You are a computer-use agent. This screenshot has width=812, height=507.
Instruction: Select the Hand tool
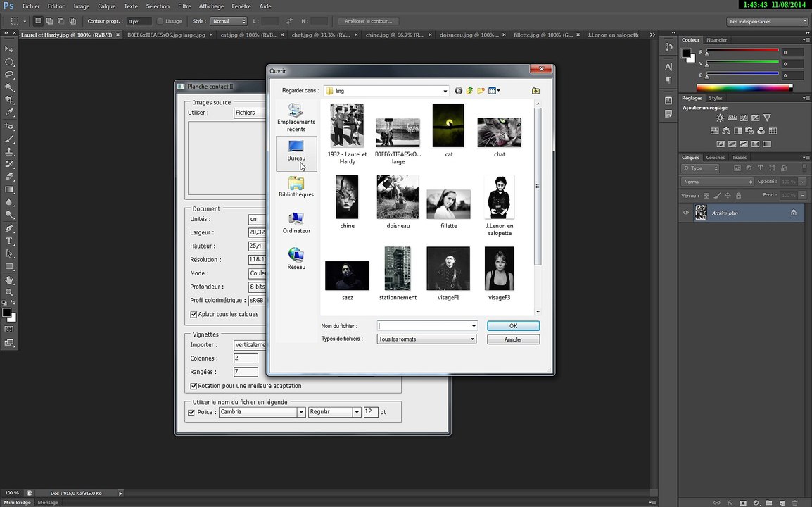click(x=9, y=280)
